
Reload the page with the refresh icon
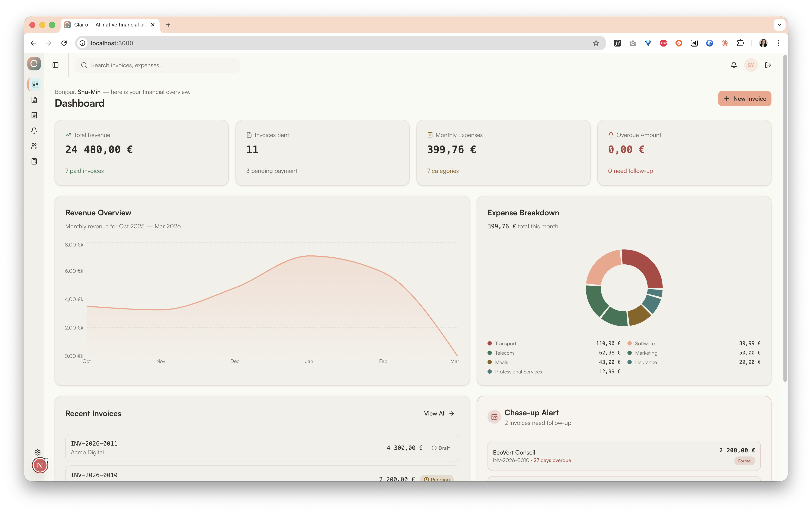coord(64,43)
